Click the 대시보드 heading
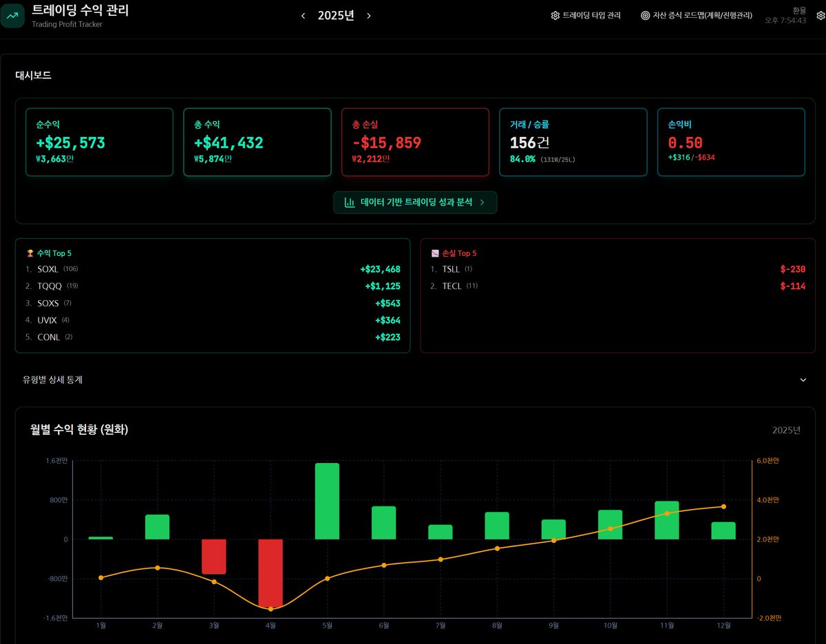 pyautogui.click(x=34, y=75)
